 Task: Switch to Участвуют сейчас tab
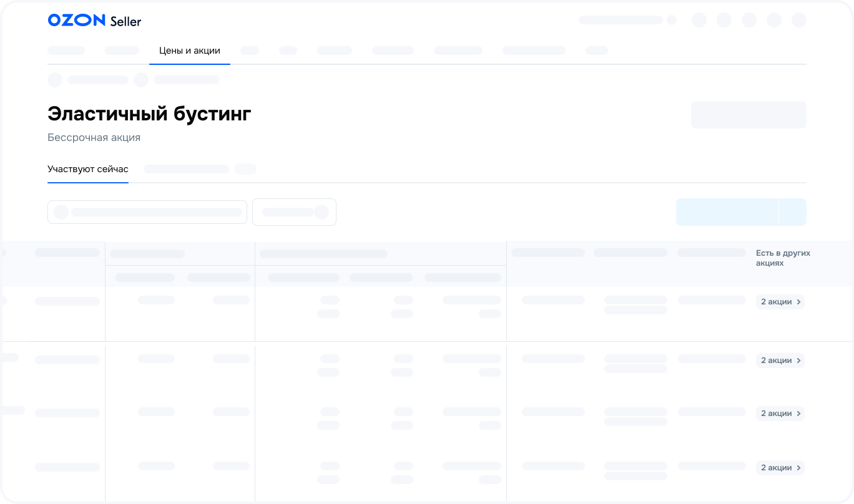click(x=88, y=169)
